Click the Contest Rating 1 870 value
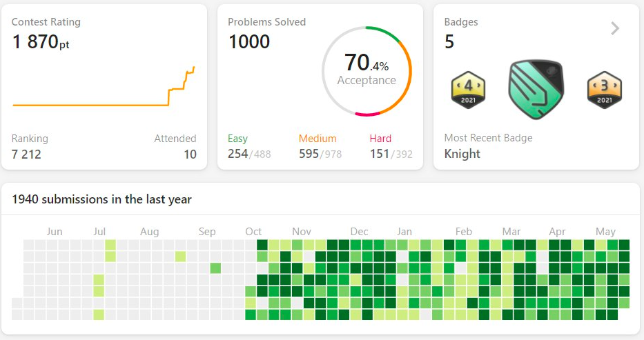Screen dimensions: 644x340 [41, 42]
